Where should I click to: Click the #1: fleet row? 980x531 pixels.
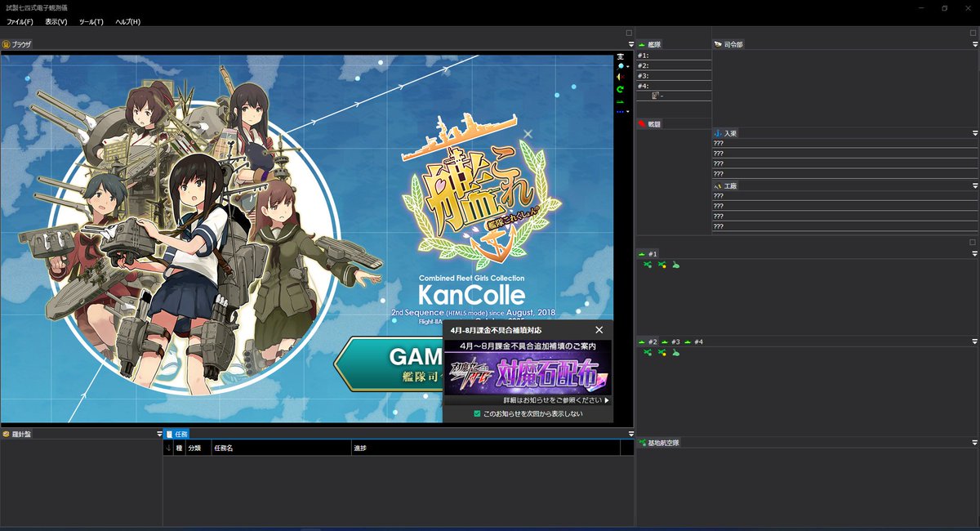coord(674,56)
